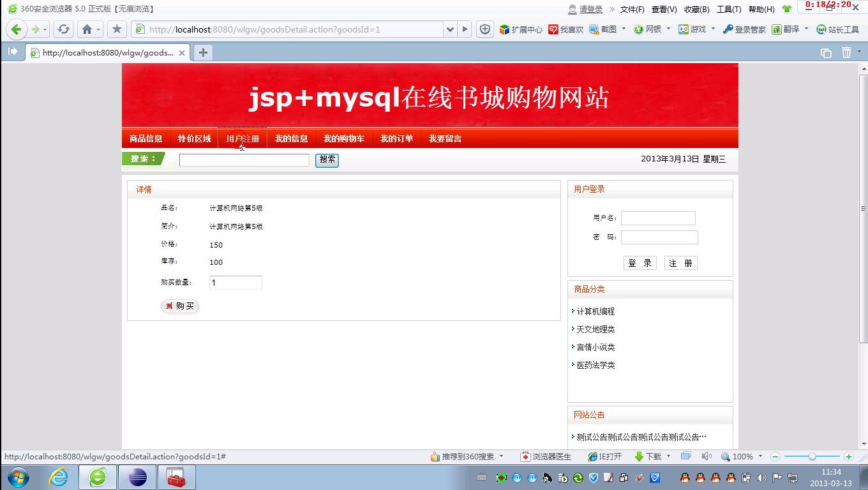Open 登录管家 login manager
This screenshot has height=490, width=868.
click(744, 29)
